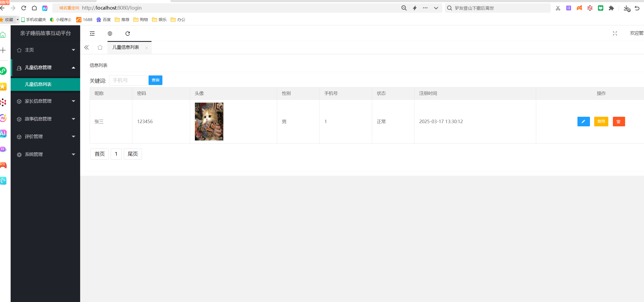
Task: Click the admin panel refresh icon
Action: (x=128, y=33)
